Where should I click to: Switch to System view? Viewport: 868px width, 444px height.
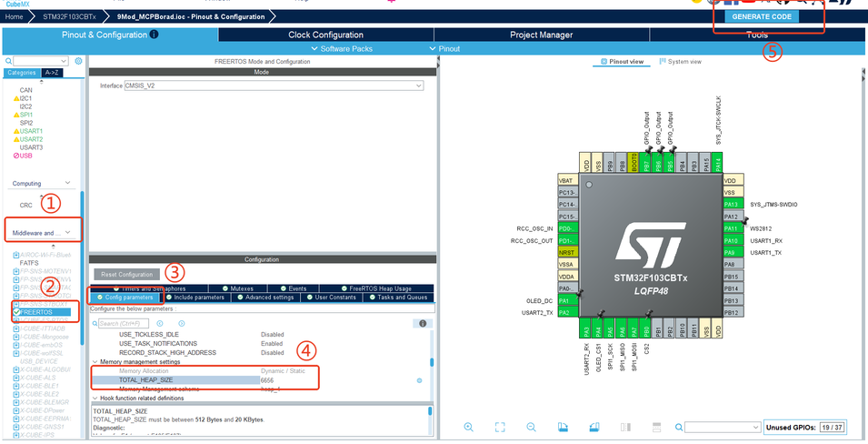[681, 62]
